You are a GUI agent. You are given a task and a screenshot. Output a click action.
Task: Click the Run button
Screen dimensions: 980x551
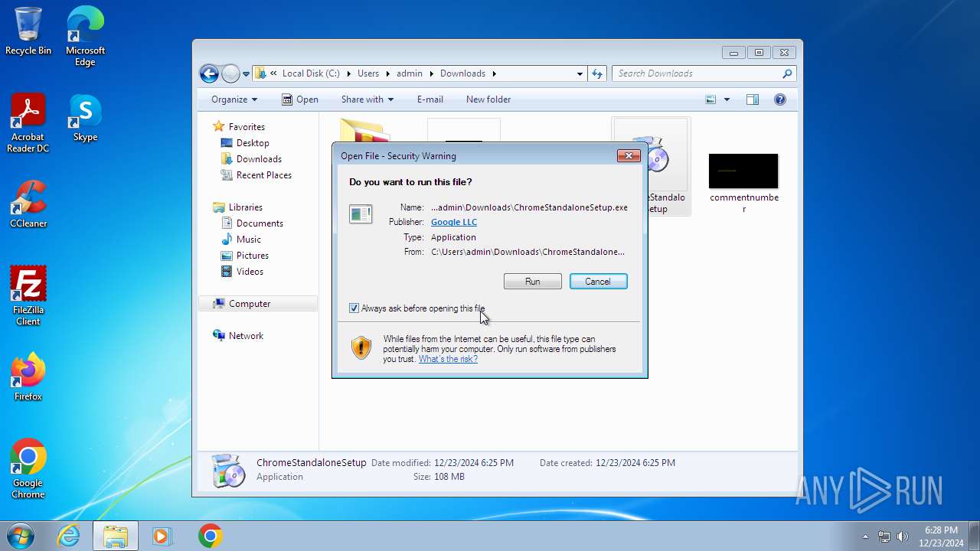(x=533, y=282)
